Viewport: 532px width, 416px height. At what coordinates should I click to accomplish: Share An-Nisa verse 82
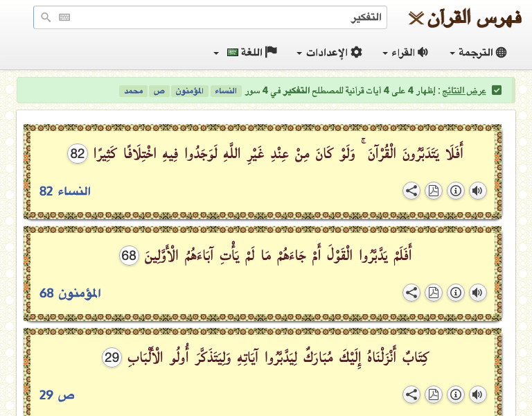[411, 191]
